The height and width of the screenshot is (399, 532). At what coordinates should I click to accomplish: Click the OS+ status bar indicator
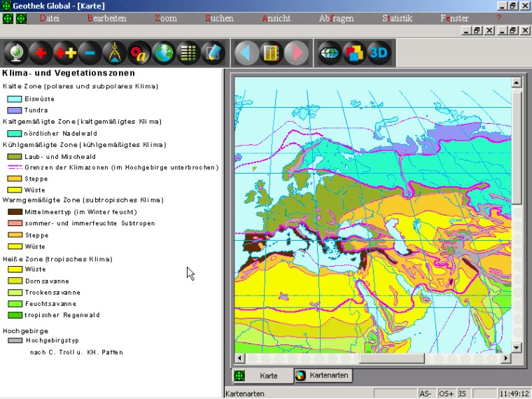(447, 393)
